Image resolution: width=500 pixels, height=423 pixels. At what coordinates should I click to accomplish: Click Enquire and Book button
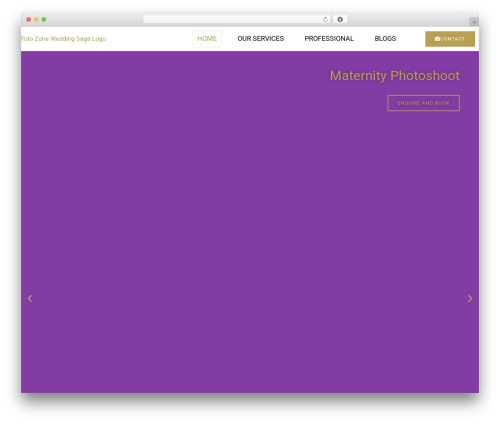pos(424,103)
